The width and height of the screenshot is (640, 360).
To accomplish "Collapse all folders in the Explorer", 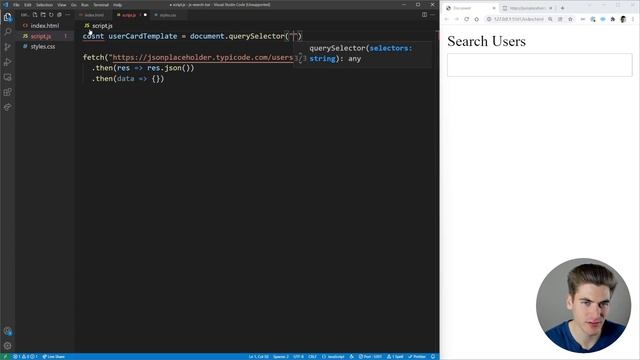I will (59, 15).
